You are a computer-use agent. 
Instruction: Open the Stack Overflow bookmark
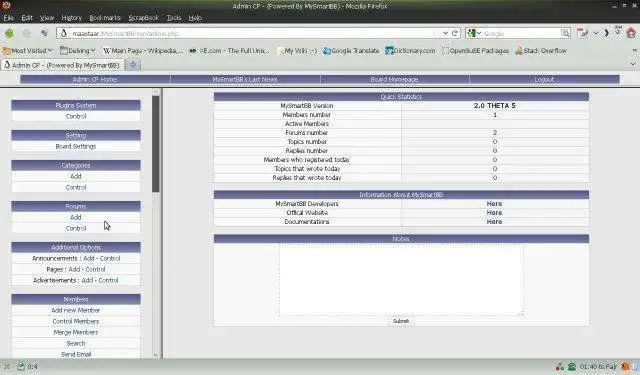click(x=541, y=51)
